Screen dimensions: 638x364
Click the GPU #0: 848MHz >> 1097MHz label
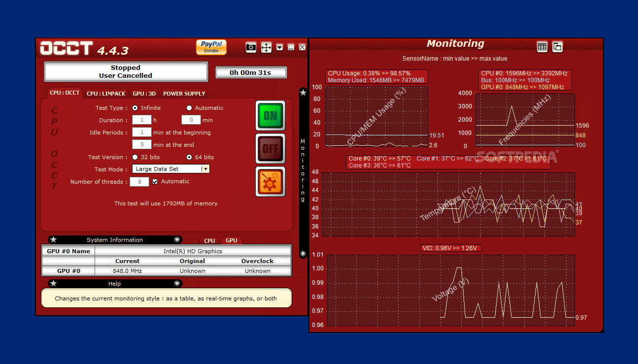[x=523, y=87]
